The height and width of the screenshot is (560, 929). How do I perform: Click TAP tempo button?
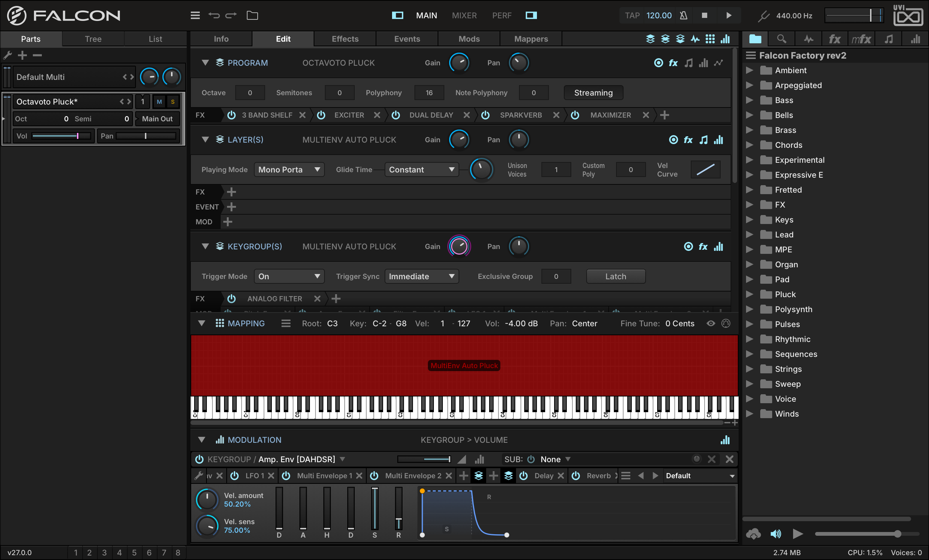[x=632, y=15]
